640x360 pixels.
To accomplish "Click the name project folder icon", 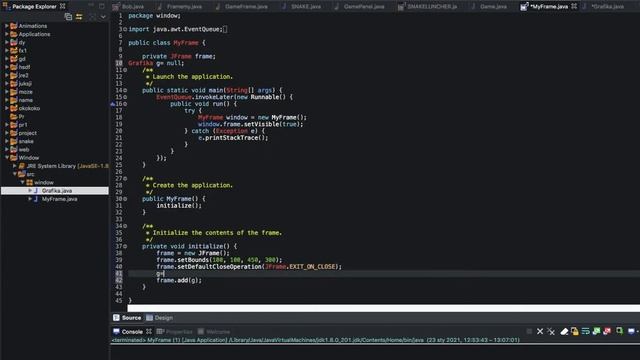I will point(14,100).
